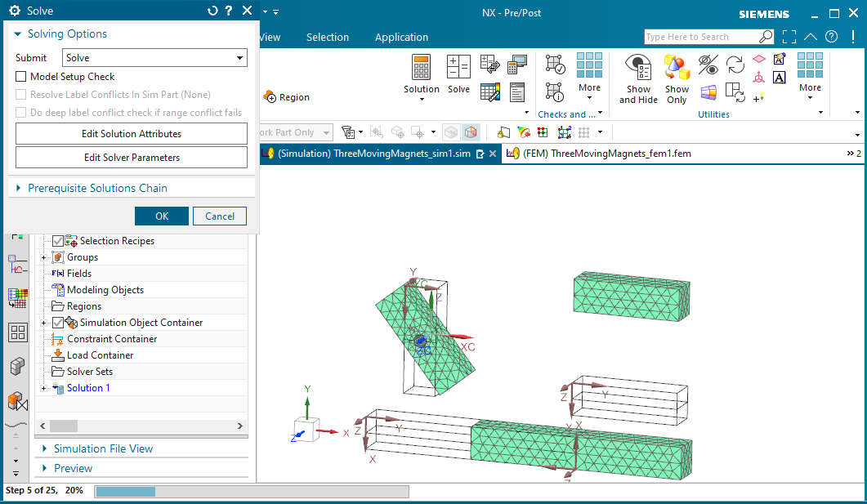Expand the Simulation File View panel

tap(103, 448)
